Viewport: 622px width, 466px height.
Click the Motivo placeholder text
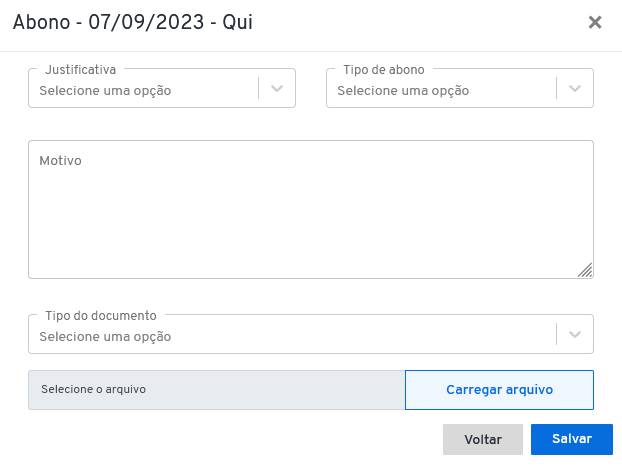point(60,161)
